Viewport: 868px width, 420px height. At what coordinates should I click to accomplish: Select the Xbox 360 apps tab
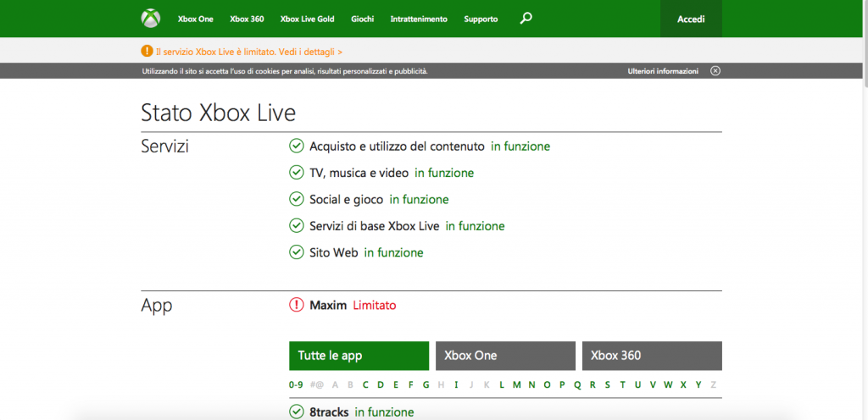point(652,356)
